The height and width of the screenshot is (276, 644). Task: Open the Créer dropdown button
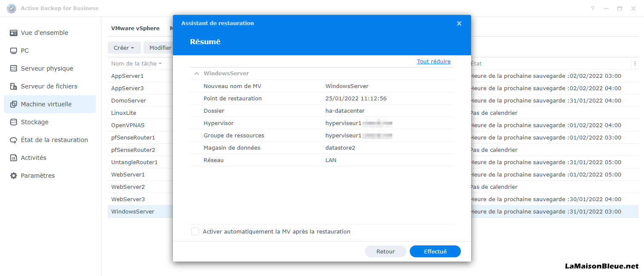pos(124,48)
